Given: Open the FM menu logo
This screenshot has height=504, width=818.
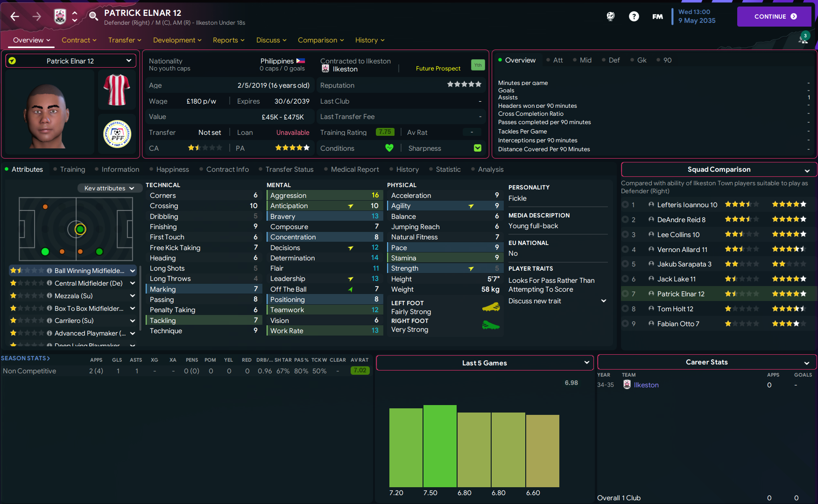Looking at the screenshot, I should point(657,17).
